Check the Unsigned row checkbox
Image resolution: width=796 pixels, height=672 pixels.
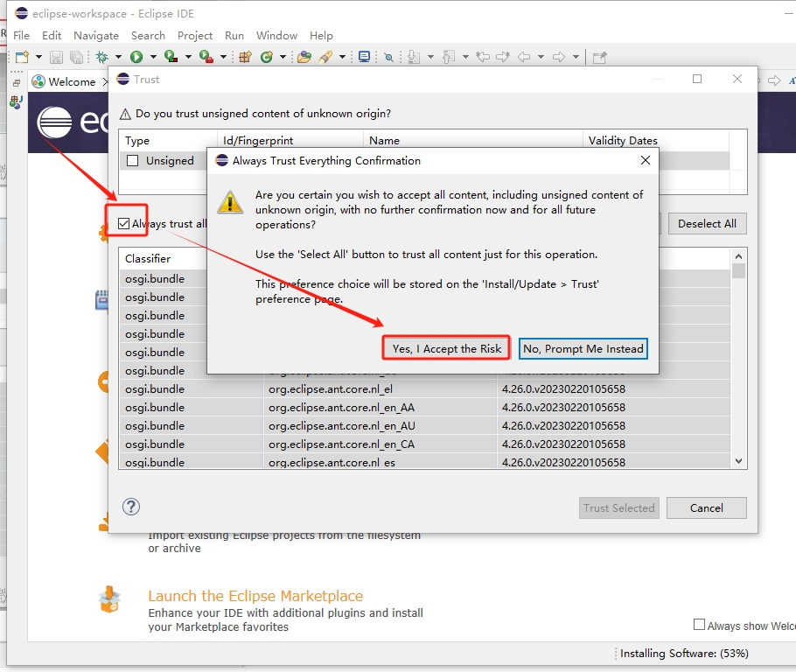[132, 160]
